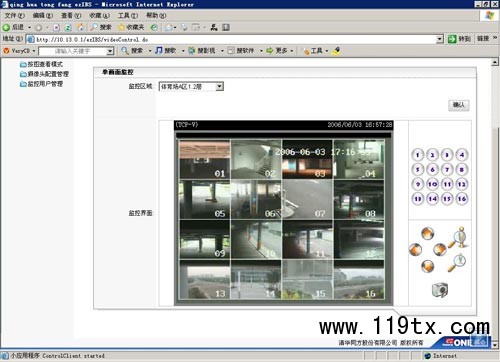Click the 链接 links label
This screenshot has height=362, width=500.
(x=483, y=39)
